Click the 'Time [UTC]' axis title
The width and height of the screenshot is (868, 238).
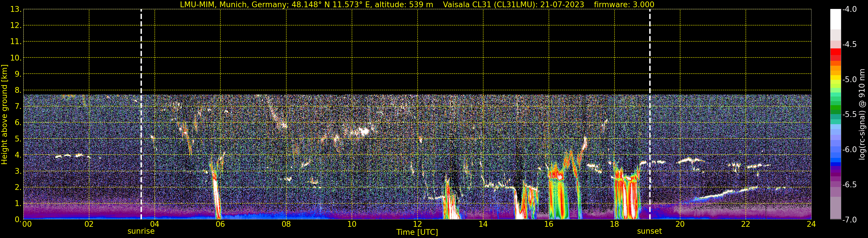(x=417, y=232)
